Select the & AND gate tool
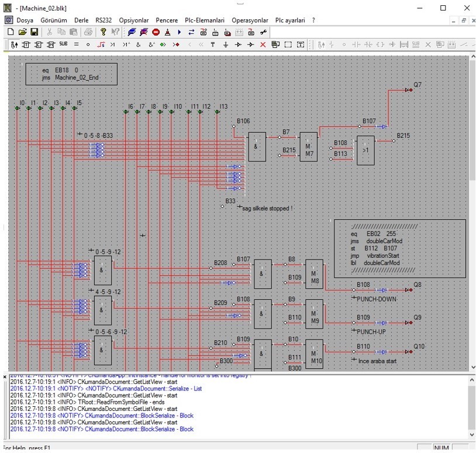 (139, 44)
